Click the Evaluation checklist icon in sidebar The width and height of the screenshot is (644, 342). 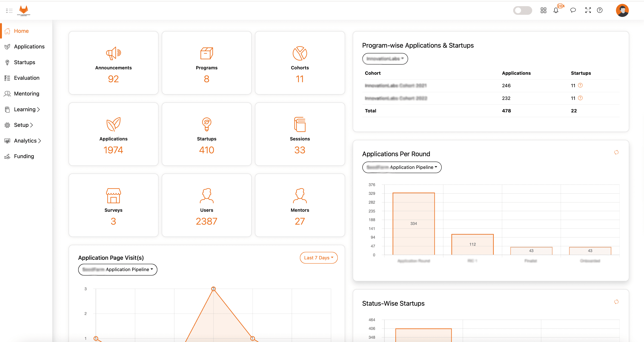tap(7, 78)
